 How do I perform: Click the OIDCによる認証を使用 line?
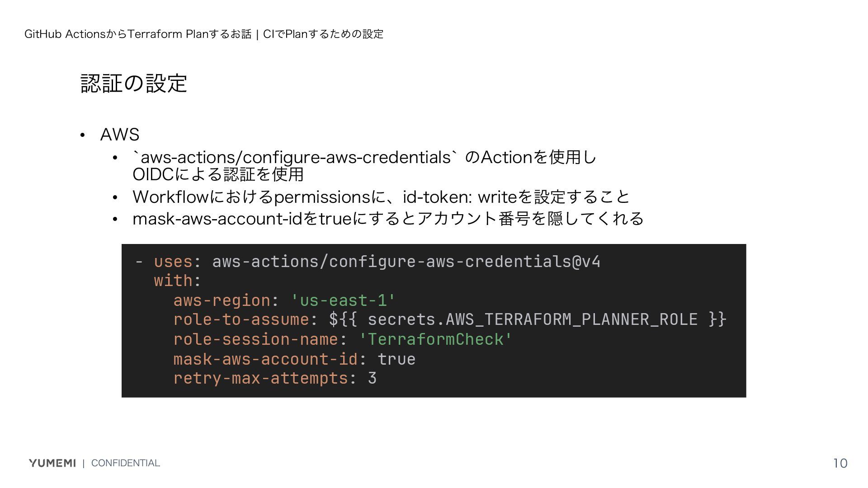218,174
